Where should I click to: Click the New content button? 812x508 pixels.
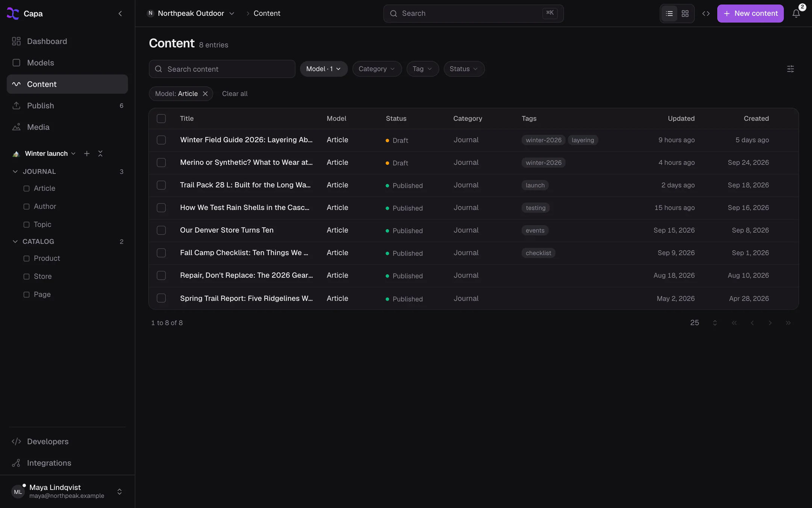(x=750, y=14)
